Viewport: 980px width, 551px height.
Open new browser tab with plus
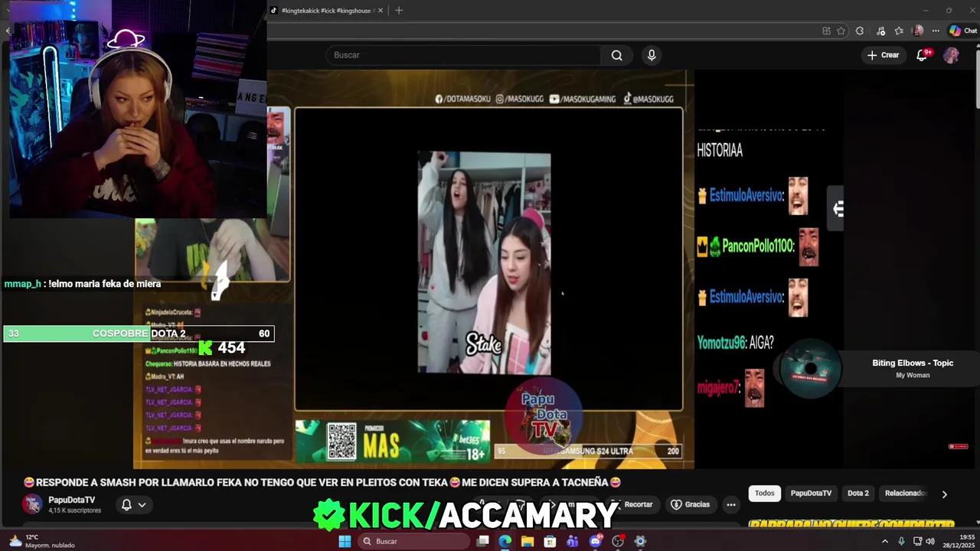coord(398,11)
